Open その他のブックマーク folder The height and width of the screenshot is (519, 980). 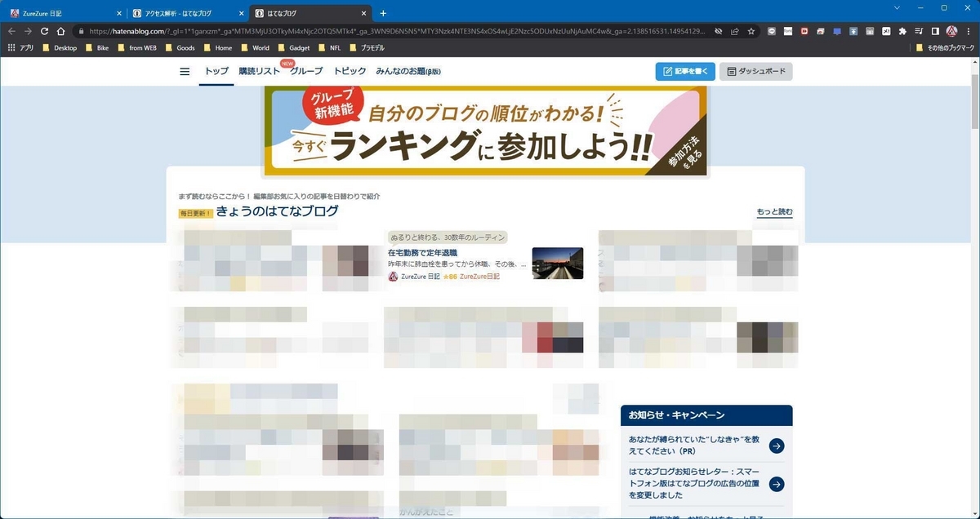(x=945, y=48)
